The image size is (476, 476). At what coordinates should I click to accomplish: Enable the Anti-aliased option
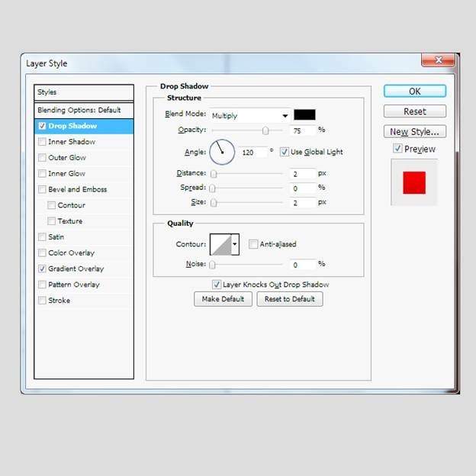click(253, 244)
